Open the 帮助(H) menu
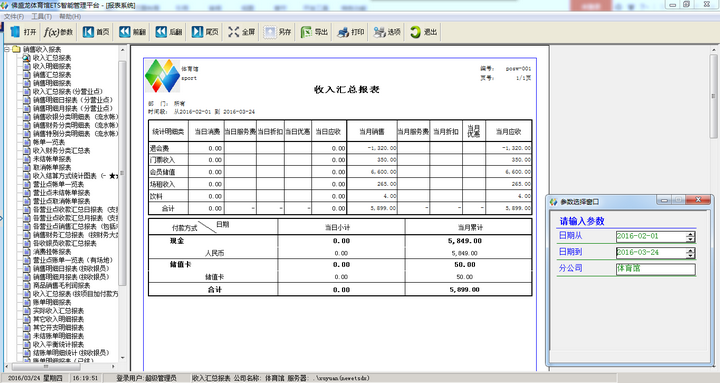 click(70, 17)
